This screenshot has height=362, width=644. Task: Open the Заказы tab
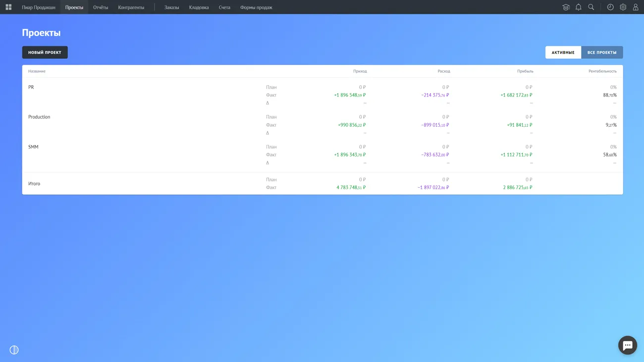tap(171, 7)
